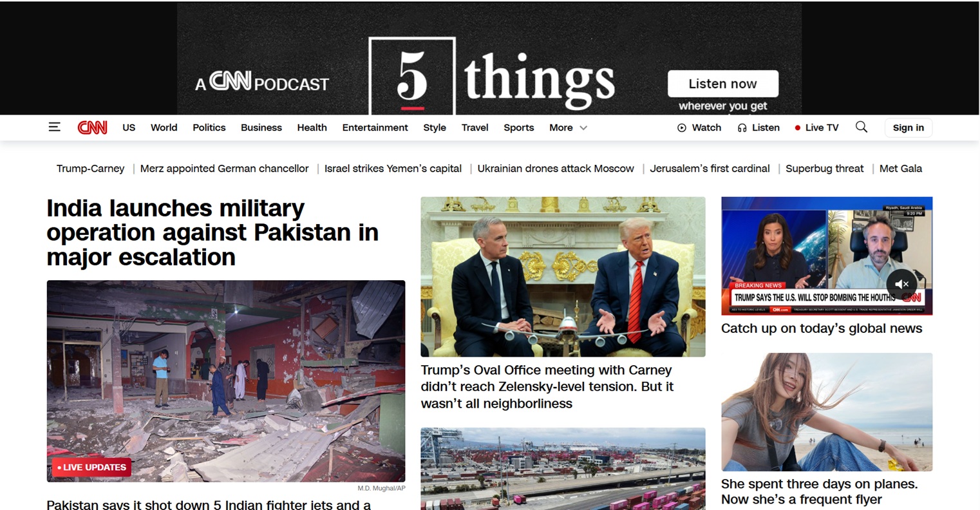The image size is (980, 510).
Task: Go to the Sports section
Action: 518,127
